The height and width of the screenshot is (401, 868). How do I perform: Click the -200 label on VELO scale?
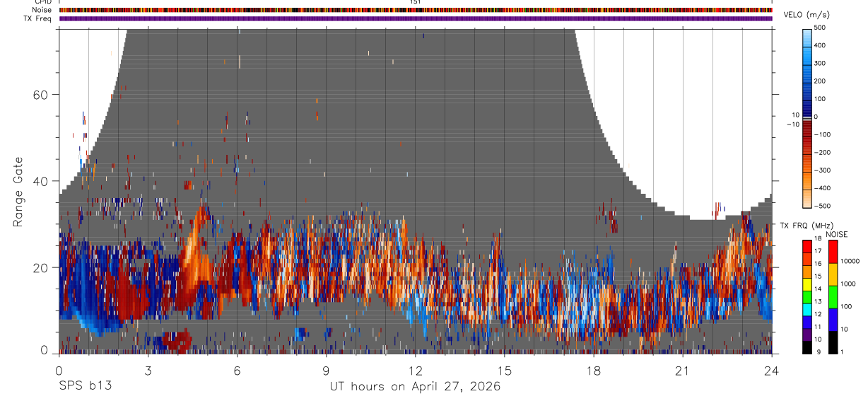pyautogui.click(x=823, y=152)
